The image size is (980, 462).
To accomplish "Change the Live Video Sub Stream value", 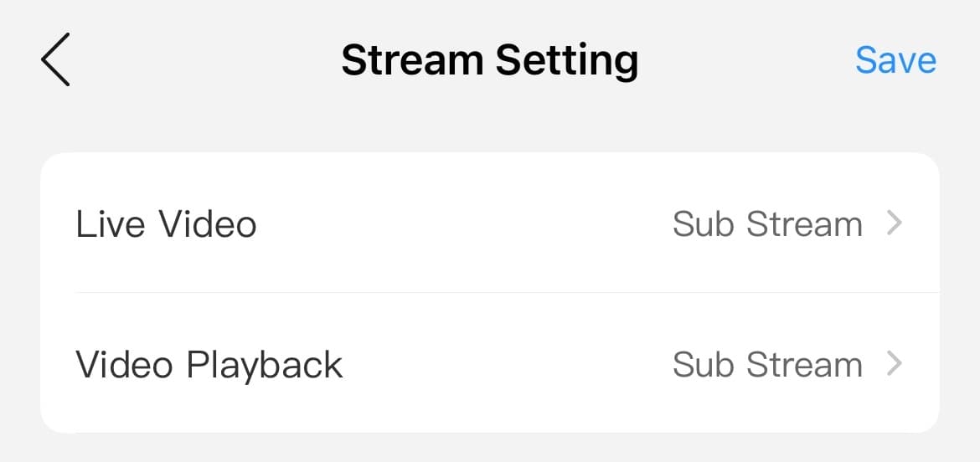I will [767, 224].
